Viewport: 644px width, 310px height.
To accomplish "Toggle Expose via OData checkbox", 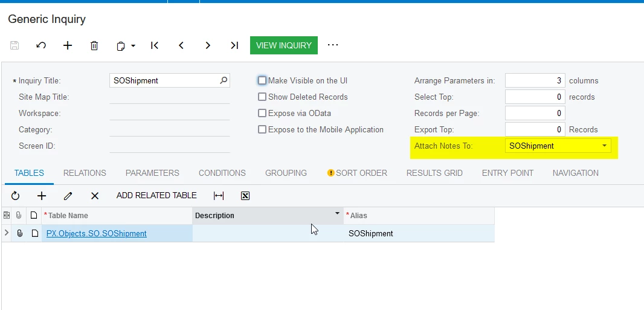I will coord(262,114).
